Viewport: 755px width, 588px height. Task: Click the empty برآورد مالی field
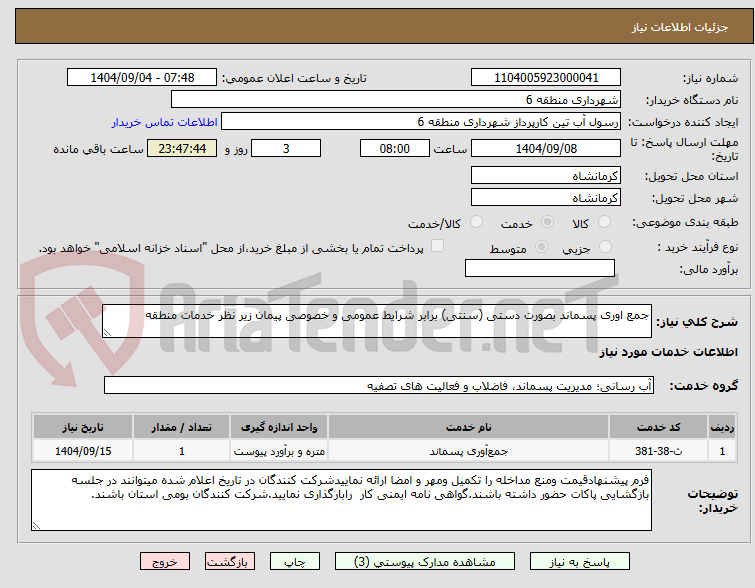tap(540, 268)
